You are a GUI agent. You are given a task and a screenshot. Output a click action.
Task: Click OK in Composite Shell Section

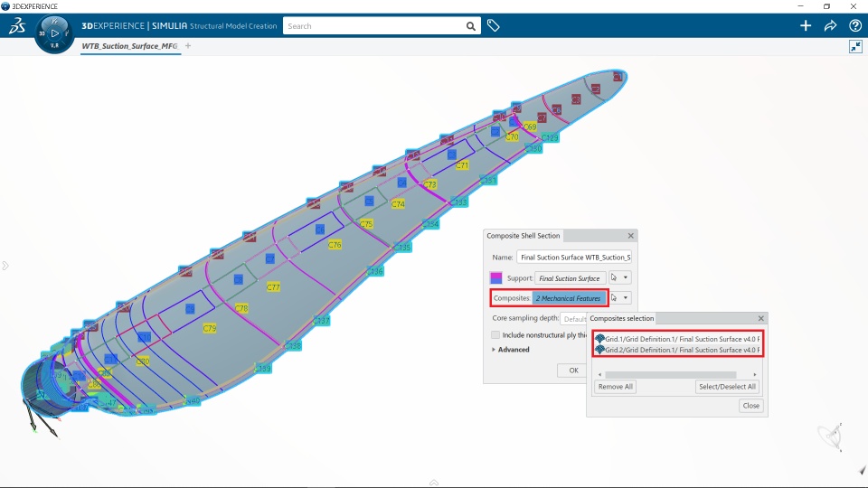point(573,371)
